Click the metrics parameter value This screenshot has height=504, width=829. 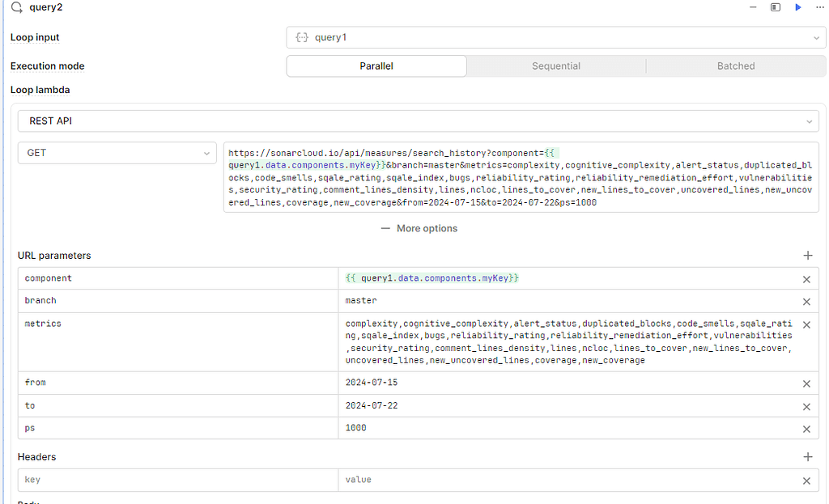(567, 340)
